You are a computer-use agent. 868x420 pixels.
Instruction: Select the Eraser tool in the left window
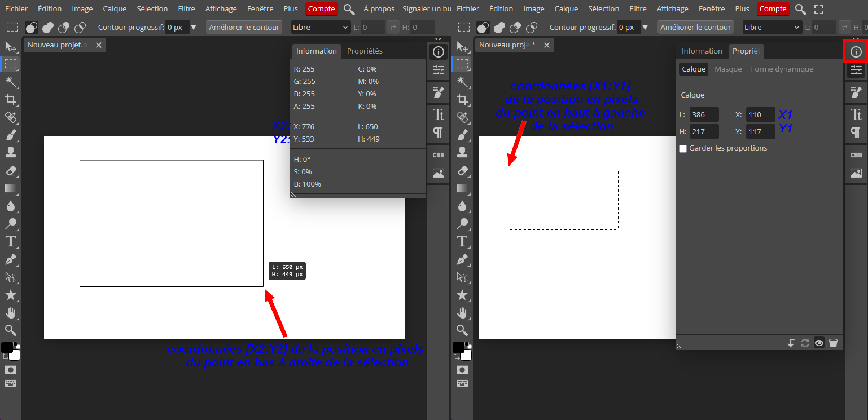coord(11,171)
